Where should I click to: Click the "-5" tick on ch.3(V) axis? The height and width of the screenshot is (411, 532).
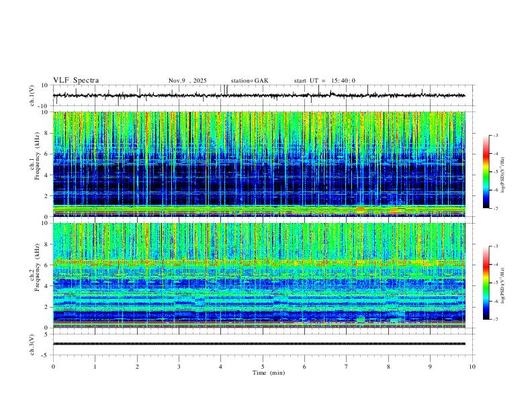coord(46,355)
